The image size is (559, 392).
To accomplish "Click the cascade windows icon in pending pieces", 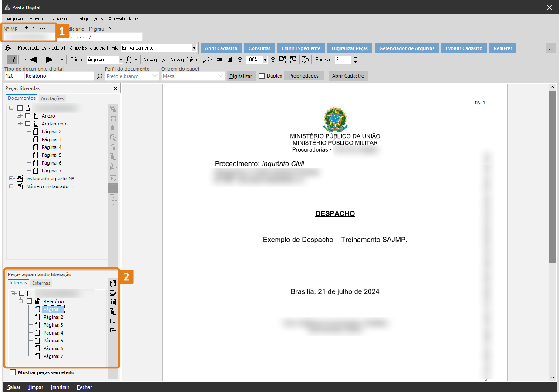I will click(x=113, y=331).
